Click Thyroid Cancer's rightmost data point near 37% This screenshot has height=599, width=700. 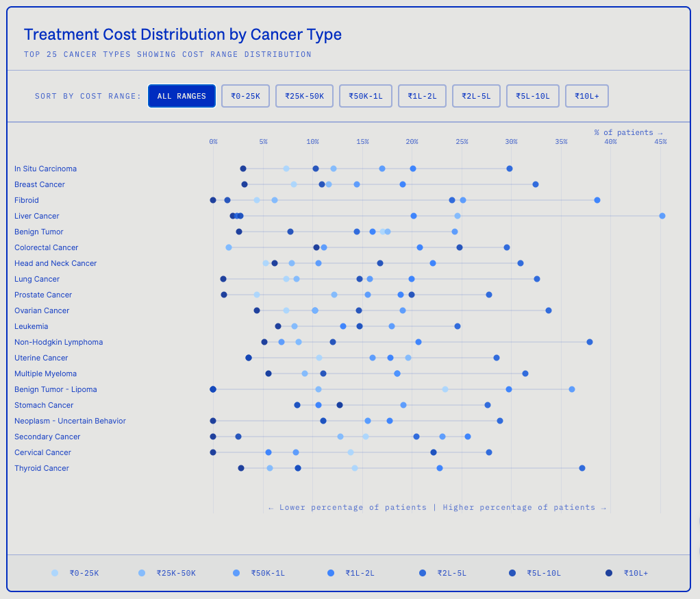point(582,468)
